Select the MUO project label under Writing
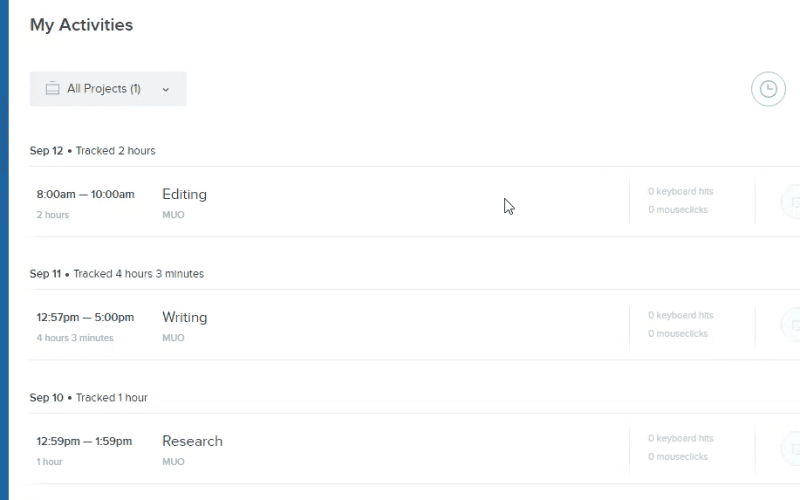 coord(173,338)
